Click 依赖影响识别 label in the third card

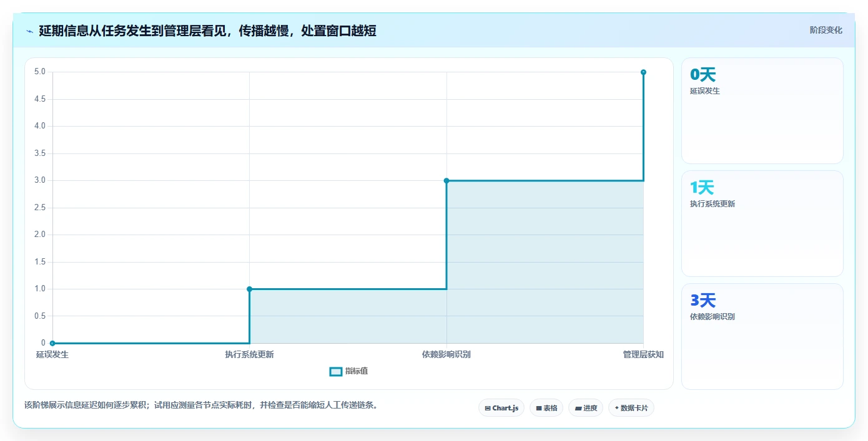pyautogui.click(x=713, y=317)
